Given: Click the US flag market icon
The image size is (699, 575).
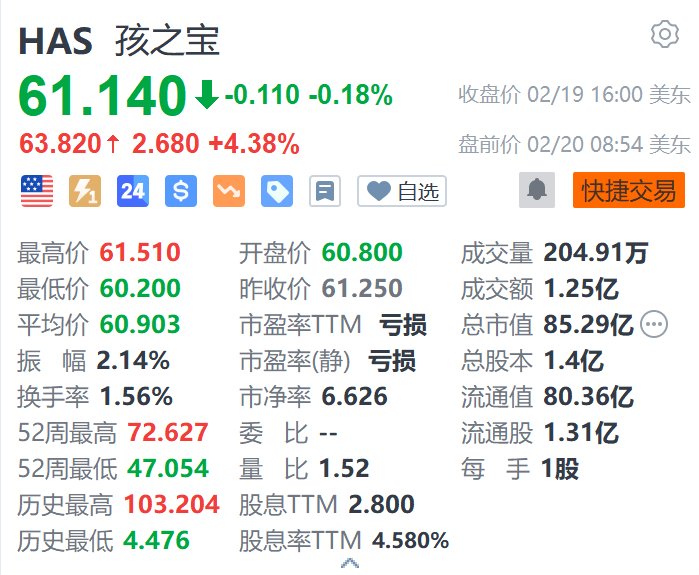Looking at the screenshot, I should click(x=37, y=191).
